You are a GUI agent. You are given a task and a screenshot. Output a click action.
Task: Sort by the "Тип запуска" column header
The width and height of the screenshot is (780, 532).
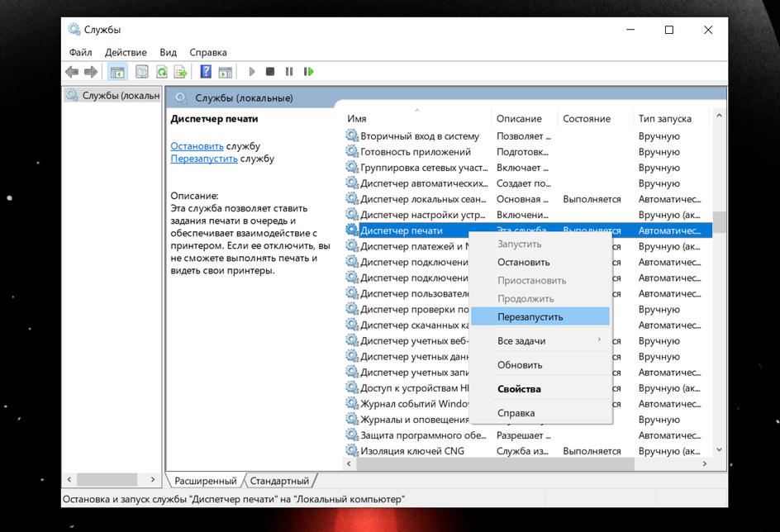click(671, 118)
